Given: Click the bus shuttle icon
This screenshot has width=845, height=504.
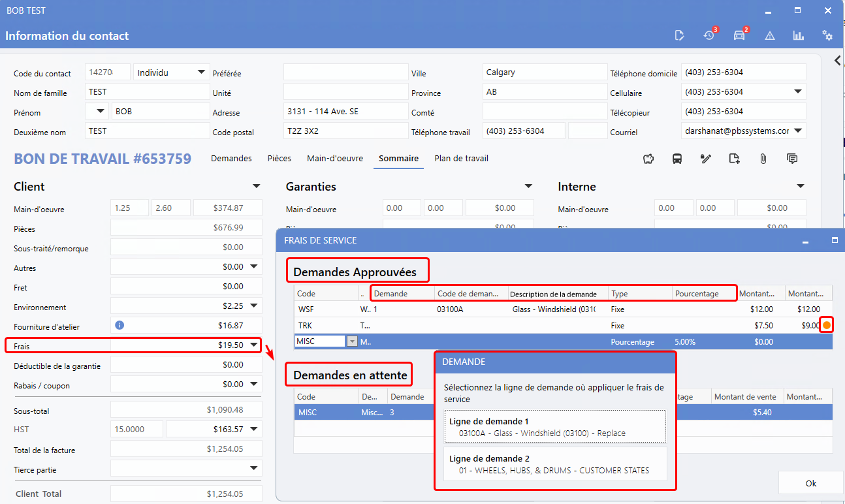Looking at the screenshot, I should point(677,159).
